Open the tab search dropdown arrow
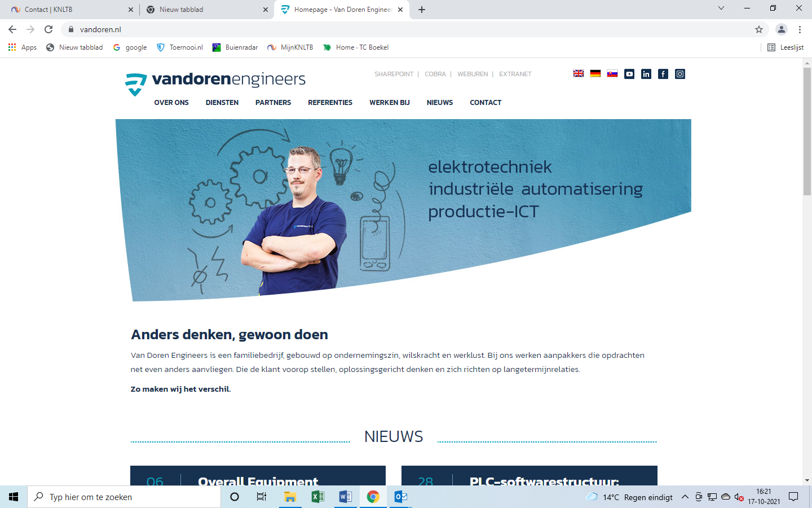812x508 pixels. pos(721,8)
